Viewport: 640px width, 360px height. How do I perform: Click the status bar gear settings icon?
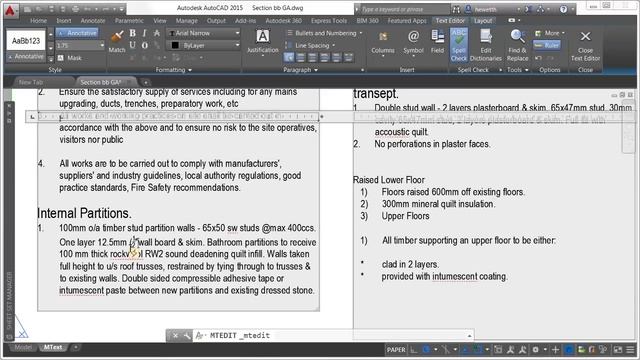(x=536, y=350)
